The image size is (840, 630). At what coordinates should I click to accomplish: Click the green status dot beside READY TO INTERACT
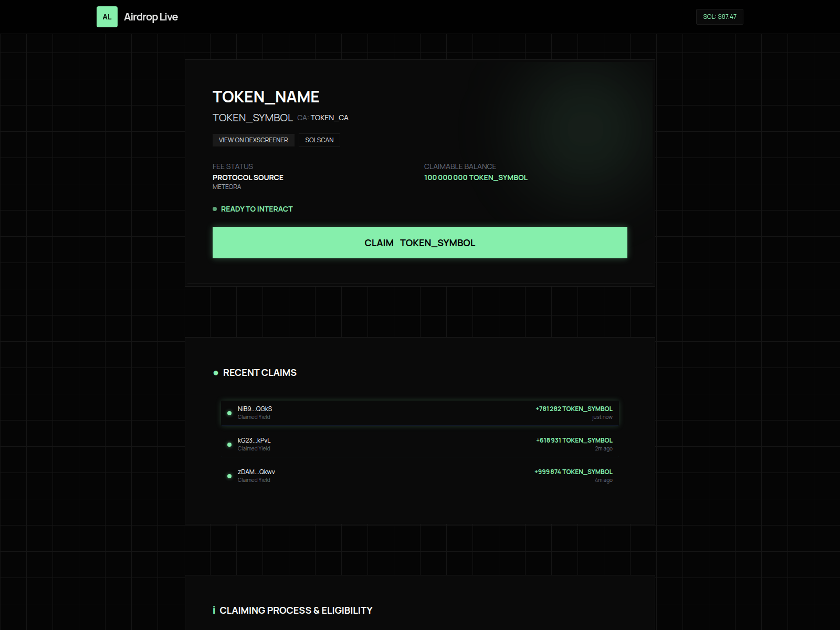214,208
